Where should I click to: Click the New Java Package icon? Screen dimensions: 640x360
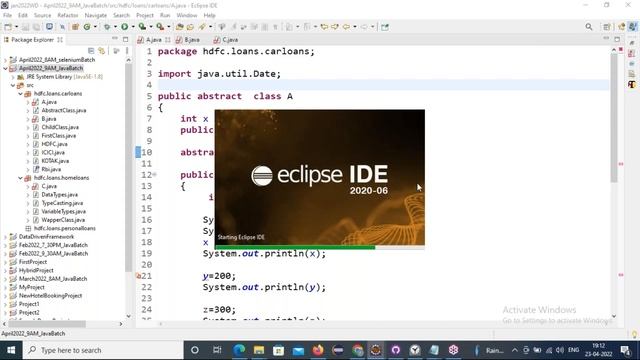75,27
